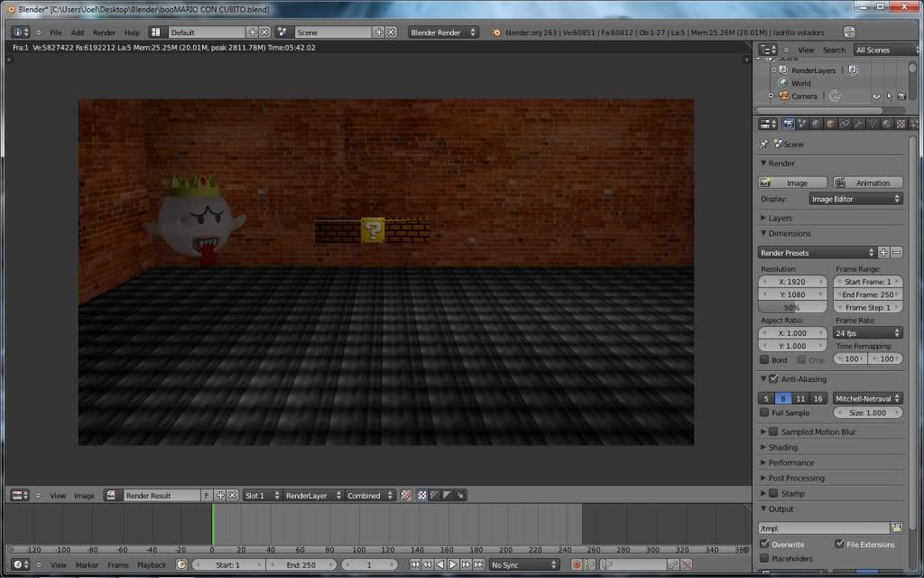Disable the Anti-Aliasing checkbox
This screenshot has height=578, width=924.
point(773,379)
